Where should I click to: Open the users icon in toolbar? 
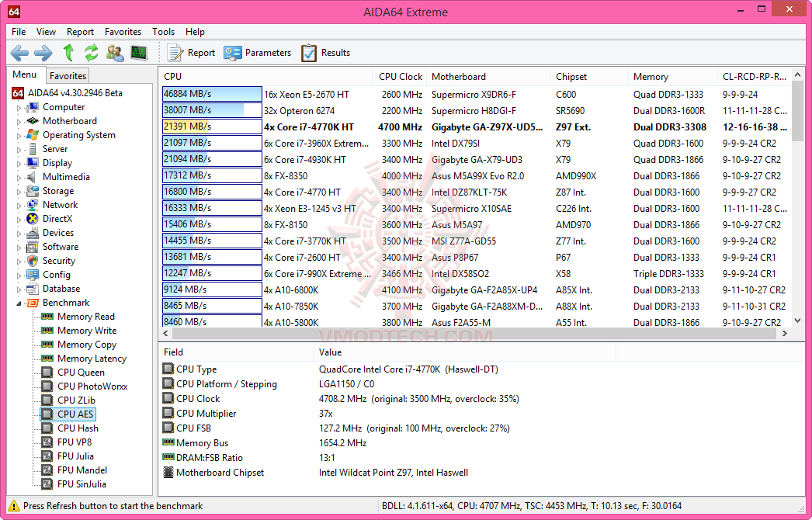tap(115, 52)
